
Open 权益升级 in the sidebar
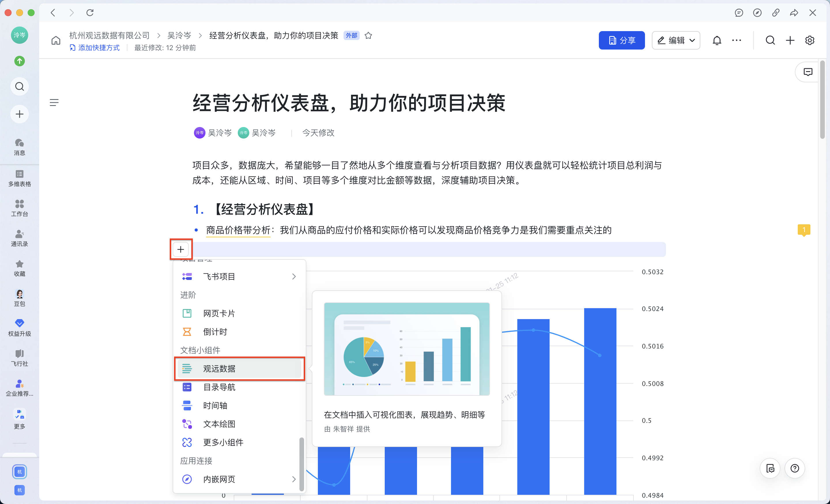[x=20, y=328]
